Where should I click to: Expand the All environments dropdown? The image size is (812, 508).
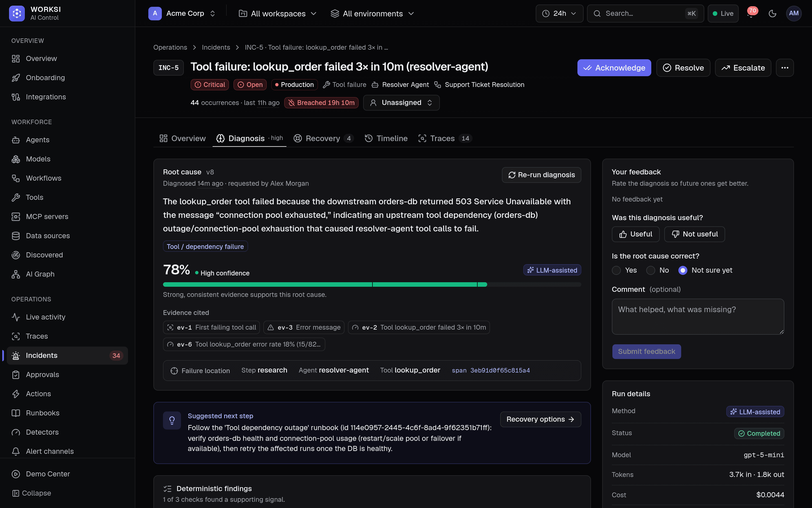(372, 14)
